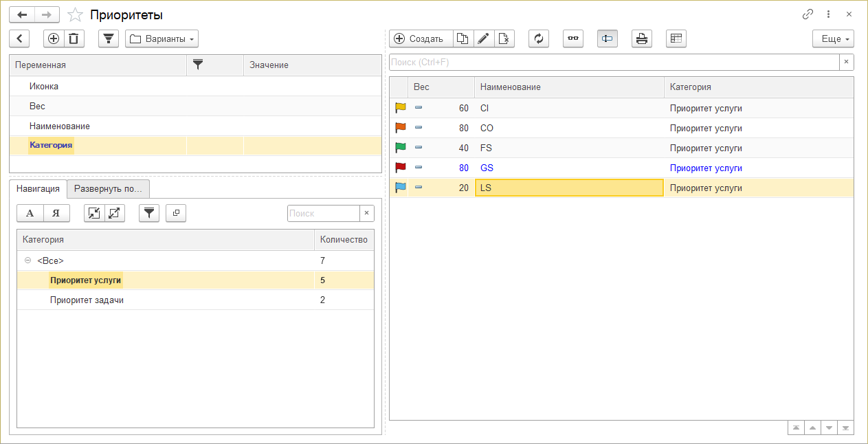Screen dimensions: 868x444
Task: Click the print icon in the toolbar
Action: tap(642, 38)
